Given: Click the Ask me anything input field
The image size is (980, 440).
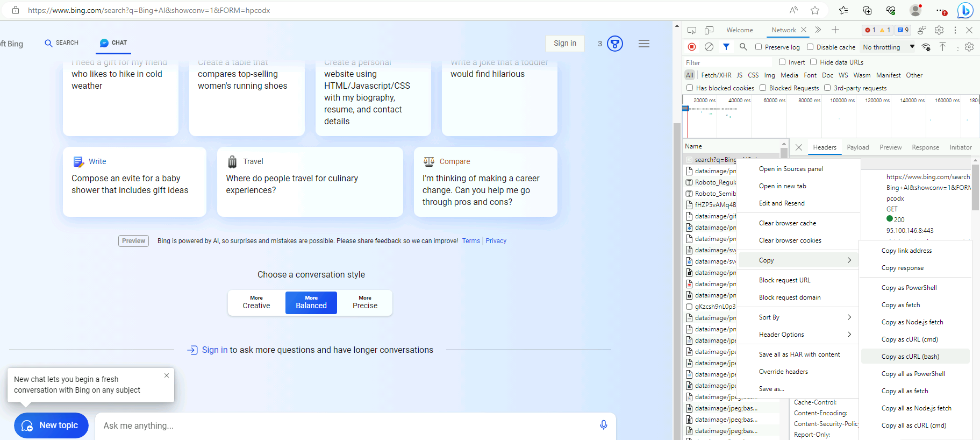Looking at the screenshot, I should [x=344, y=425].
